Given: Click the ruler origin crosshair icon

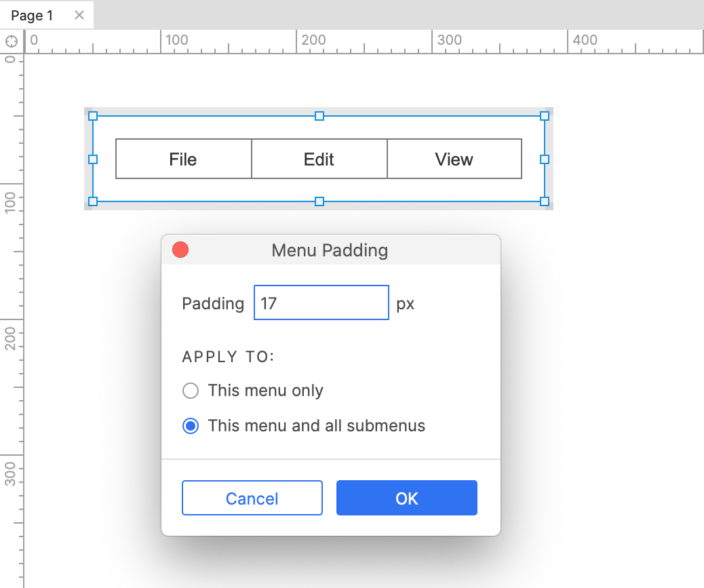Looking at the screenshot, I should tap(12, 41).
